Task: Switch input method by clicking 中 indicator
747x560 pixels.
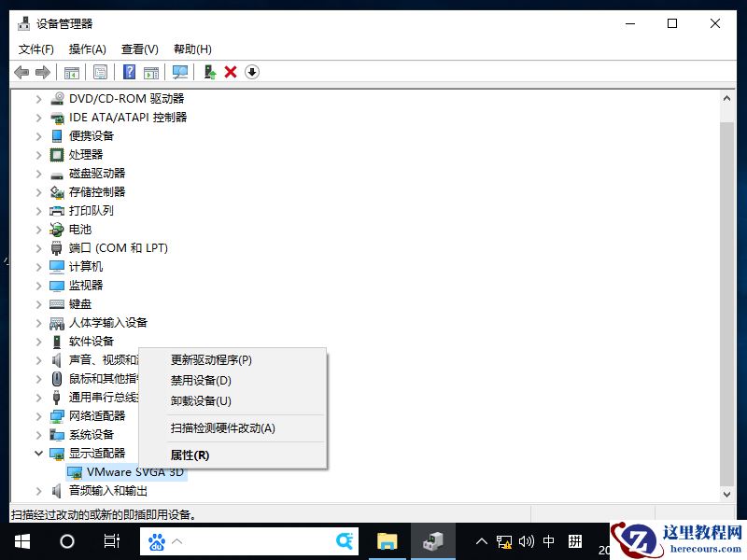Action: click(548, 540)
